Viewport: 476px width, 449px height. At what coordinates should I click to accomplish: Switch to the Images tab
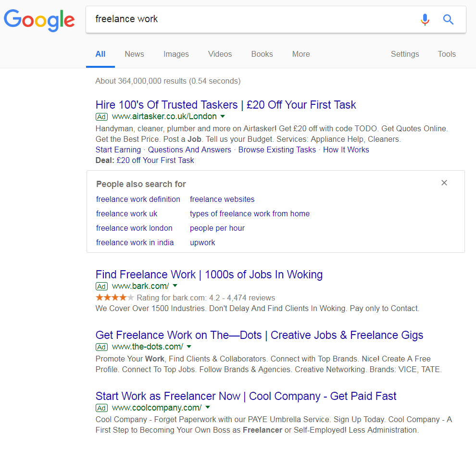[x=176, y=54]
